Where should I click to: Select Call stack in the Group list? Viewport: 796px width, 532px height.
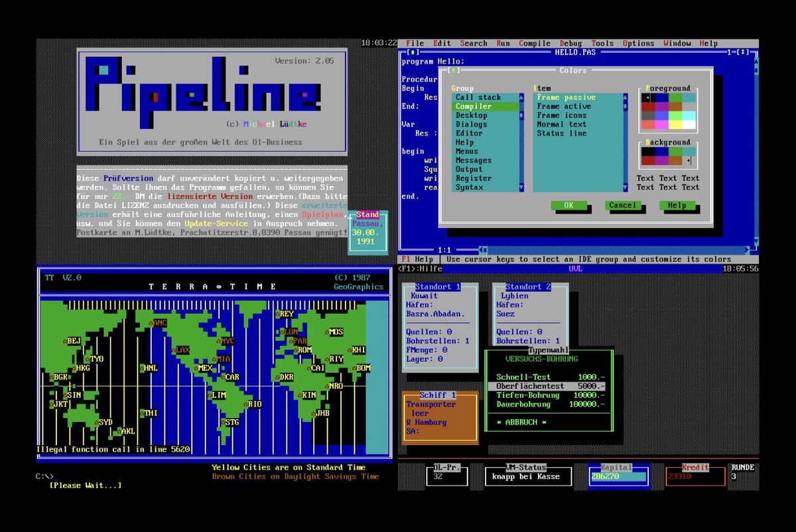(x=486, y=98)
